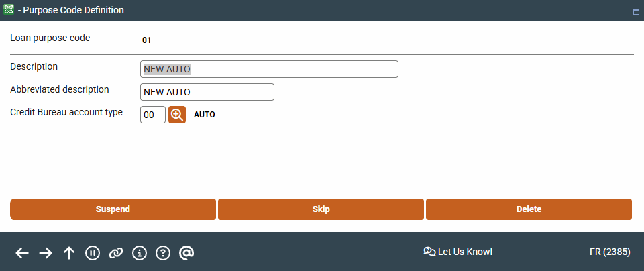
Task: Open Credit Bureau account type lookup magnifier
Action: (x=177, y=115)
